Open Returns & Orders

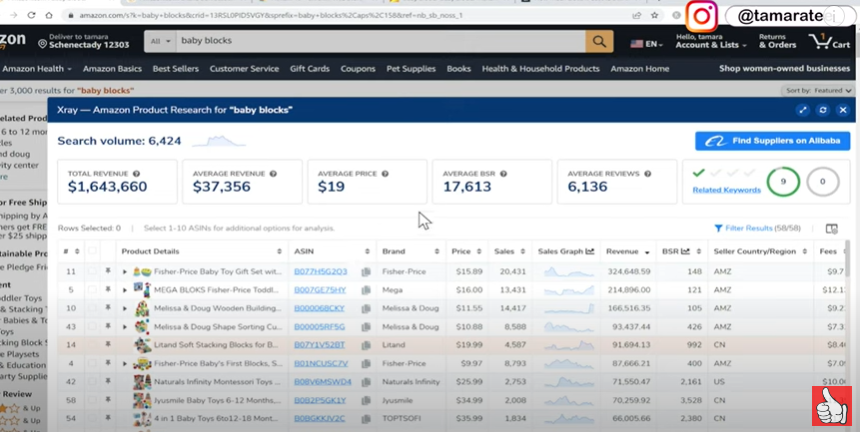tap(777, 41)
